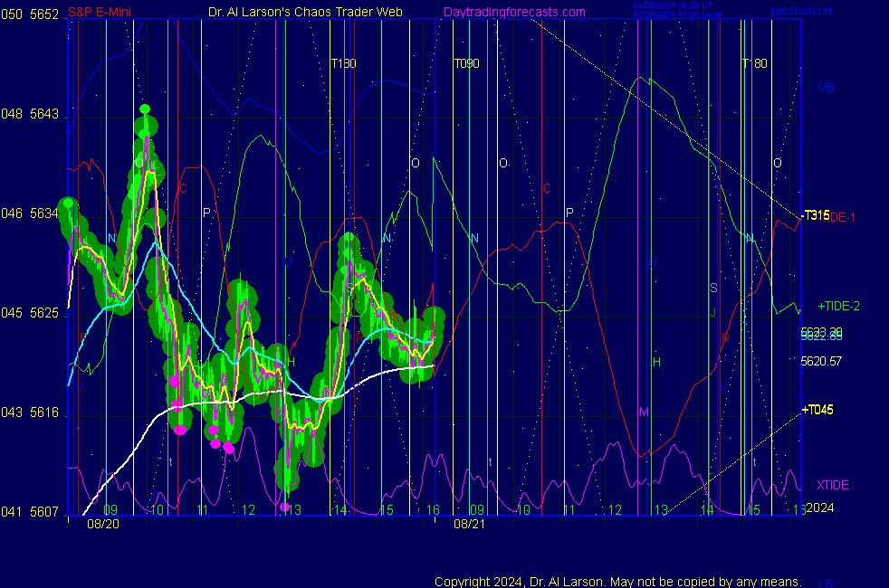The width and height of the screenshot is (889, 588).
Task: Click the 08/20 date label
Action: pos(103,524)
